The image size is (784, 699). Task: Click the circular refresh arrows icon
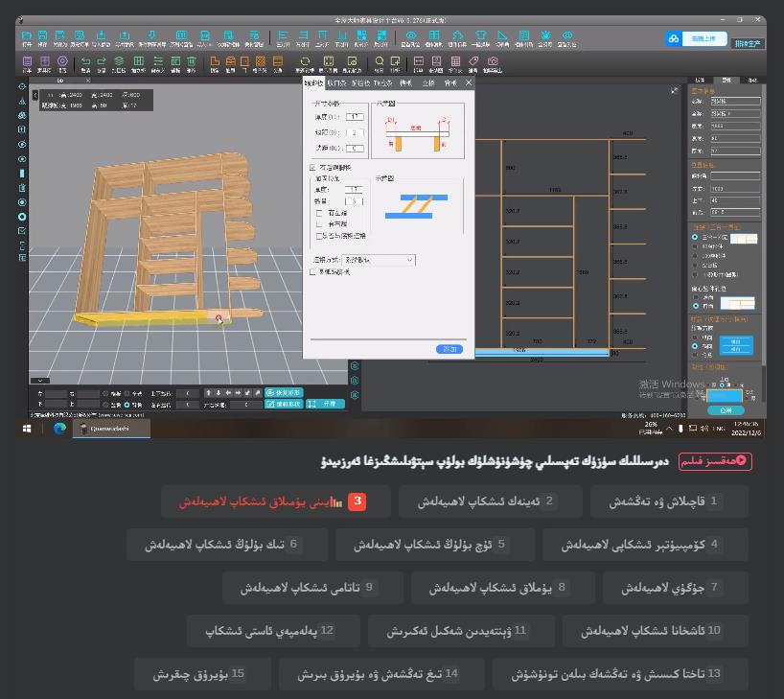pyautogui.click(x=305, y=61)
